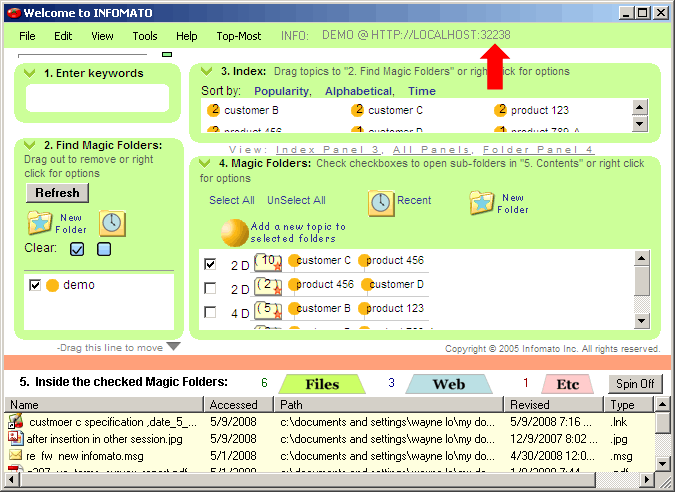Sort index by Popularity
The height and width of the screenshot is (492, 675).
282,91
